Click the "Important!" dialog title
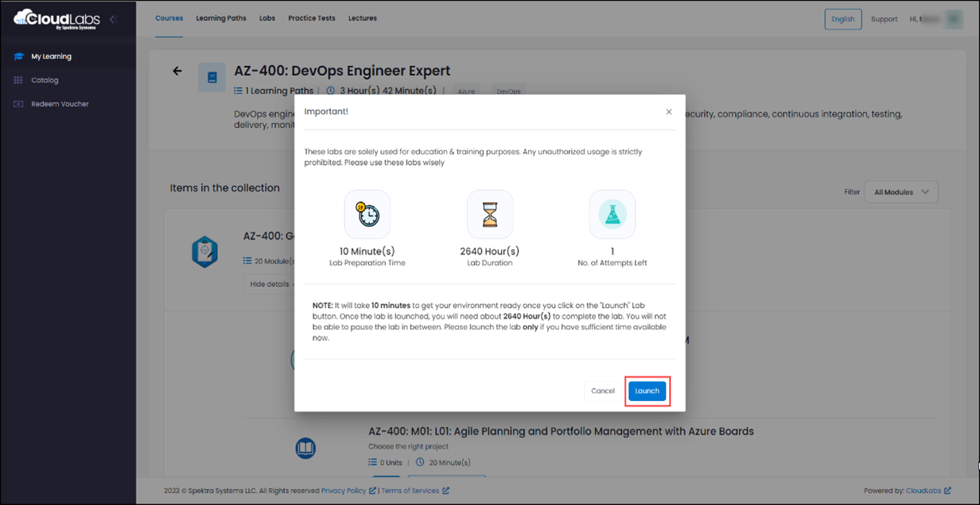The width and height of the screenshot is (980, 505). pyautogui.click(x=326, y=112)
